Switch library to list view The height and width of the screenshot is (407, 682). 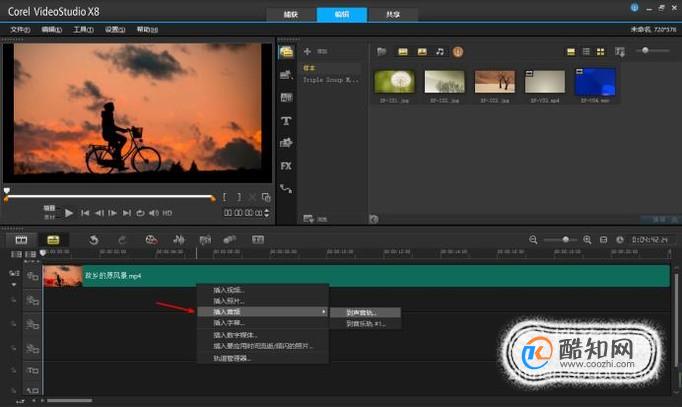pyautogui.click(x=586, y=52)
